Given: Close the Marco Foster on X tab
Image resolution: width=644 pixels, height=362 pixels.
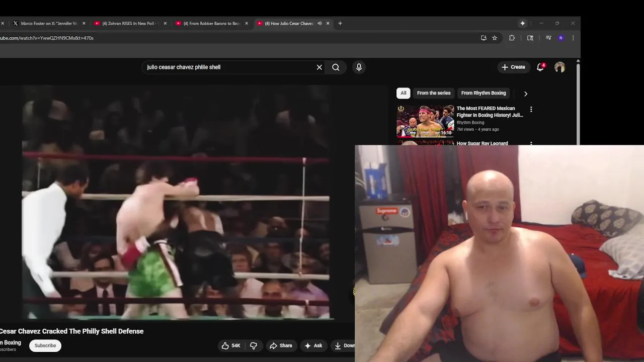Looking at the screenshot, I should coord(84,23).
